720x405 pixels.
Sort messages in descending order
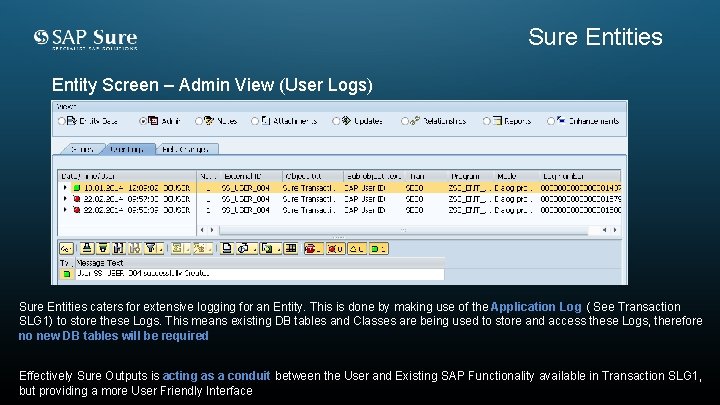(103, 248)
